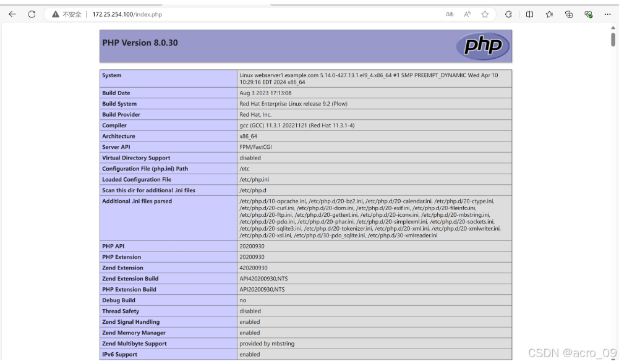Toggle split screen icon
The height and width of the screenshot is (364, 619).
530,14
